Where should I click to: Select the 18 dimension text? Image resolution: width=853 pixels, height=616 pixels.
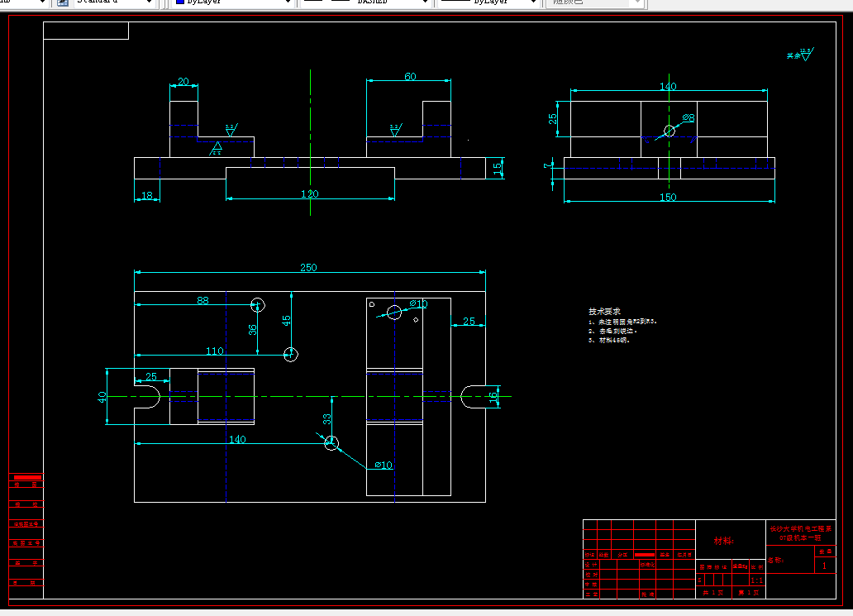coord(147,195)
